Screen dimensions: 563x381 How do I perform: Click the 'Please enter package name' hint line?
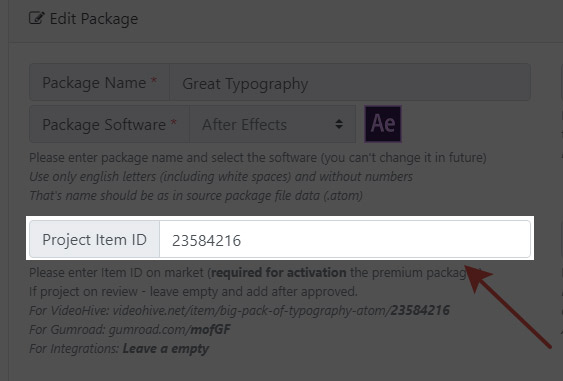coord(258,157)
